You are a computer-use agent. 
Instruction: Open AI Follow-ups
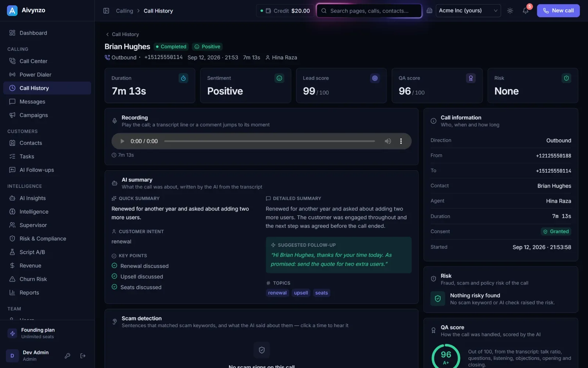tap(47, 170)
